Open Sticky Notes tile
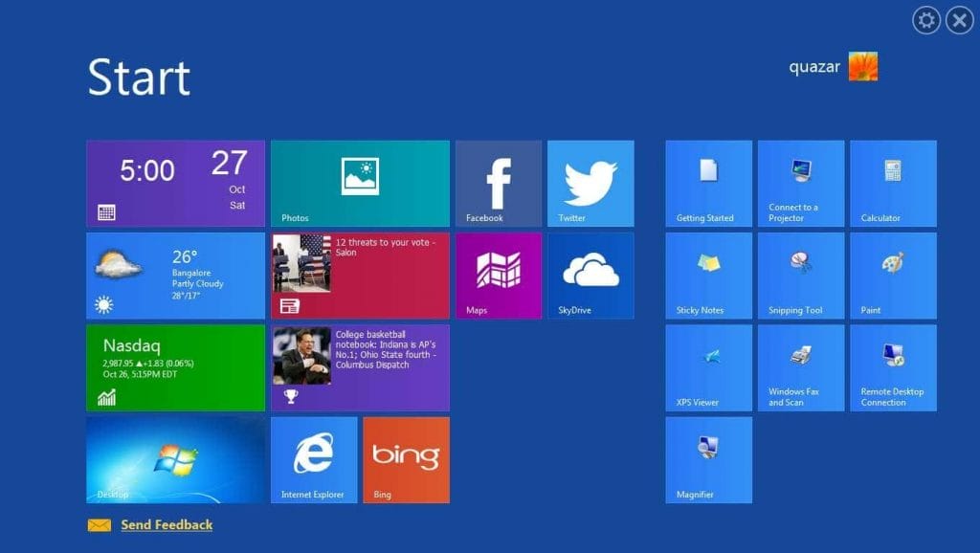The height and width of the screenshot is (553, 980). click(x=708, y=276)
